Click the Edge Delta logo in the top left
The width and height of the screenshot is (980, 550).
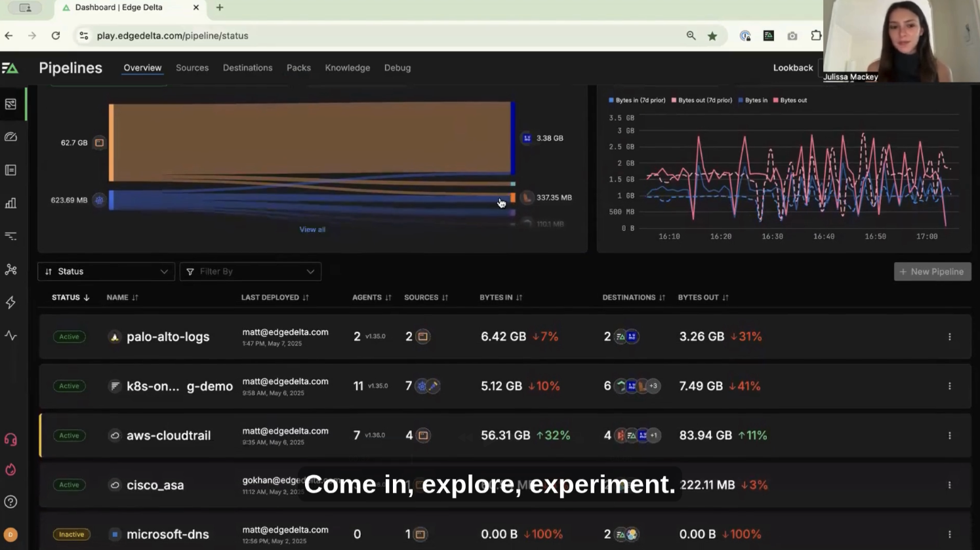pos(10,68)
